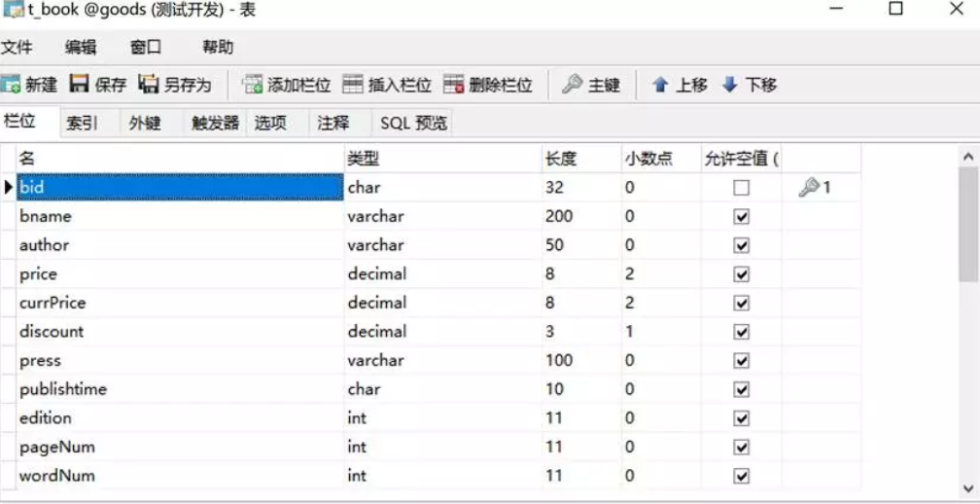Click the decimal type of discount
The width and height of the screenshot is (980, 504).
[443, 332]
